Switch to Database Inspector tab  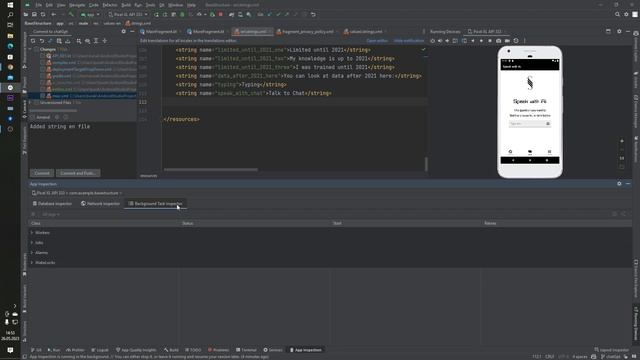(x=52, y=203)
